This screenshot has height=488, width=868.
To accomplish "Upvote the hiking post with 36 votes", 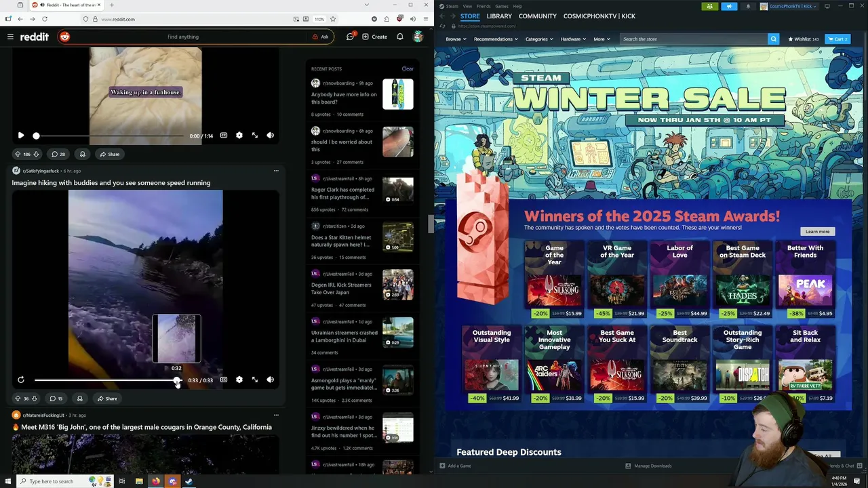I will tap(18, 399).
